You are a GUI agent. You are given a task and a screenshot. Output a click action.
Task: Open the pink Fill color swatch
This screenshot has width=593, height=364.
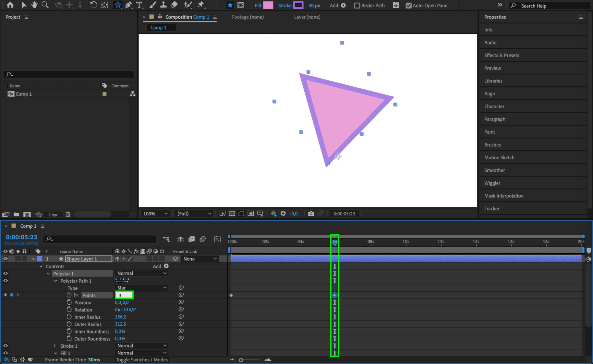tap(268, 5)
